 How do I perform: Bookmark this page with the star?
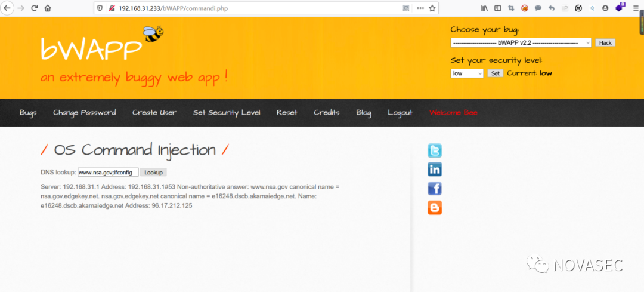432,8
